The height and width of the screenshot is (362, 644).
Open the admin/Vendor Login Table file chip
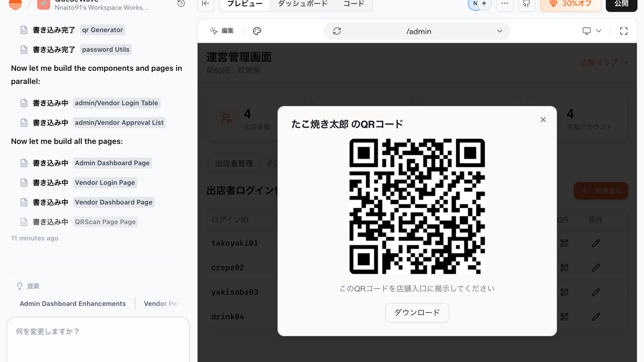[117, 103]
